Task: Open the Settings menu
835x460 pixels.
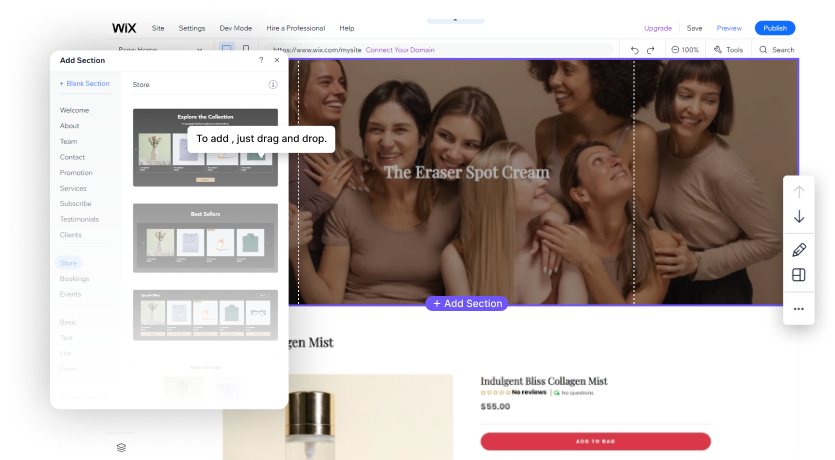Action: pyautogui.click(x=192, y=28)
